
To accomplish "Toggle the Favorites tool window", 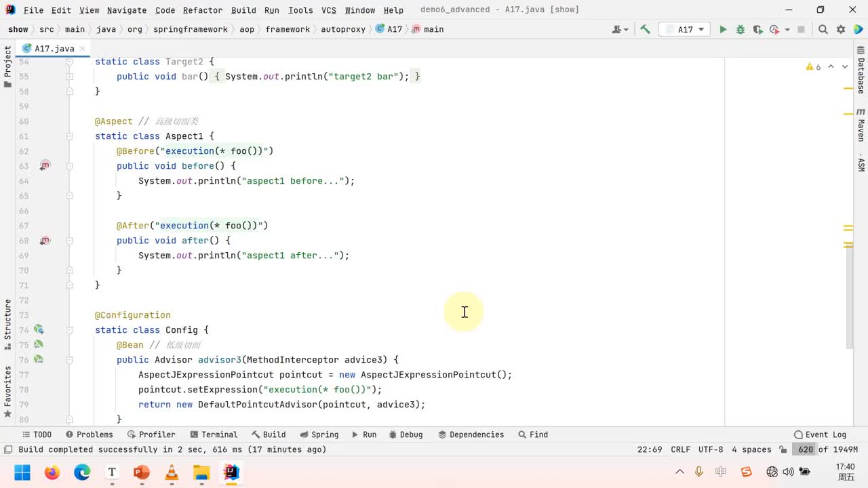I will coord(7,392).
